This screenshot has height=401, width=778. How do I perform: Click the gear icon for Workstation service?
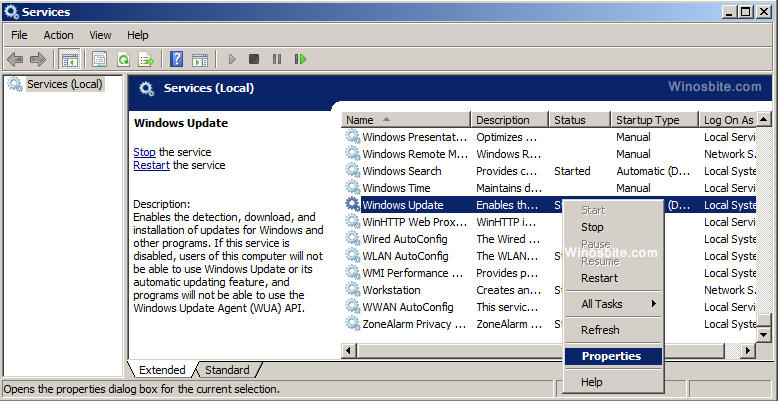coord(352,290)
